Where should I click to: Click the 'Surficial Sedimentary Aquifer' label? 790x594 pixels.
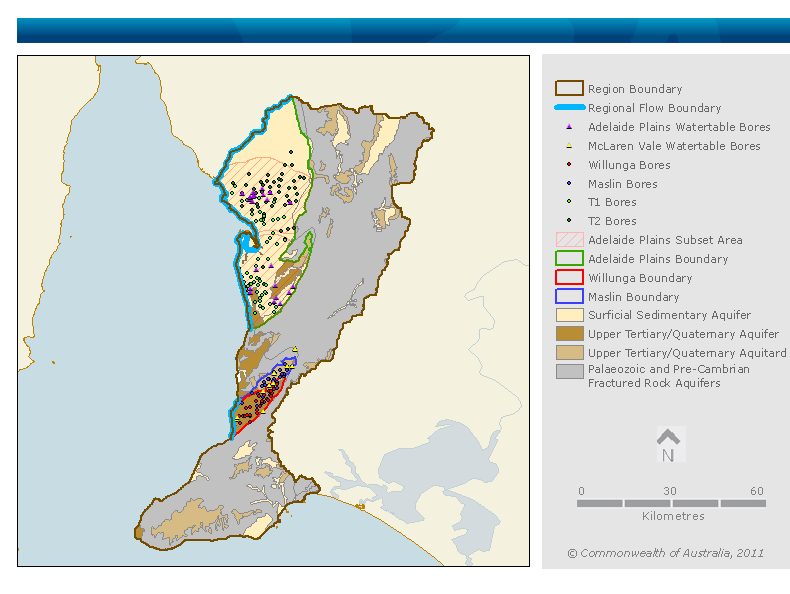[x=669, y=315]
